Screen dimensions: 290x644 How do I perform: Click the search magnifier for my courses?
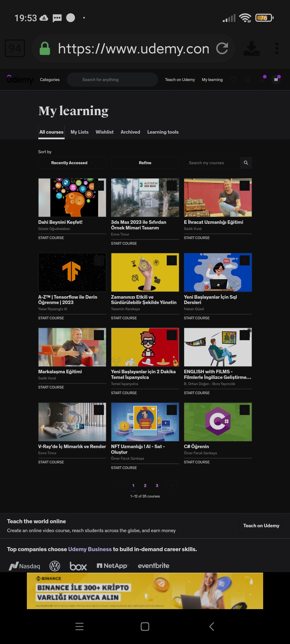pos(246,163)
